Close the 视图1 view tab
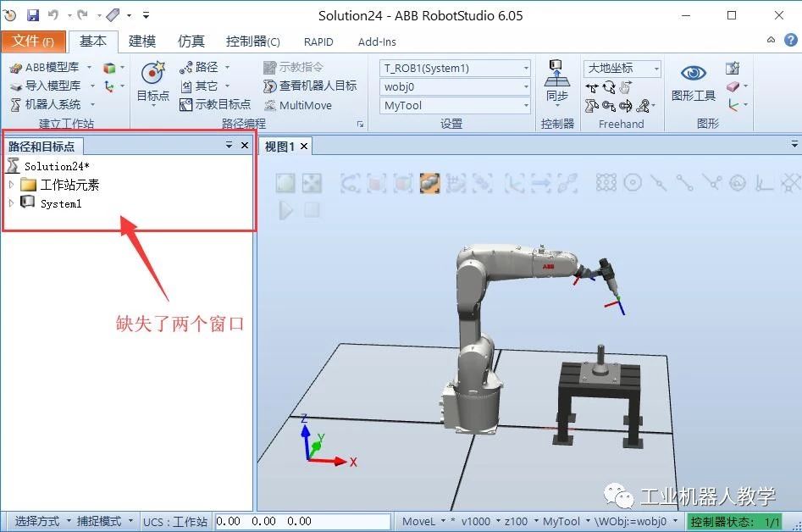The image size is (802, 532). pos(304,147)
